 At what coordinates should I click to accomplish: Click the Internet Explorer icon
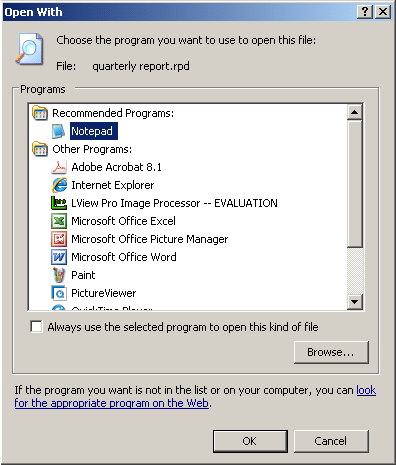(x=59, y=185)
